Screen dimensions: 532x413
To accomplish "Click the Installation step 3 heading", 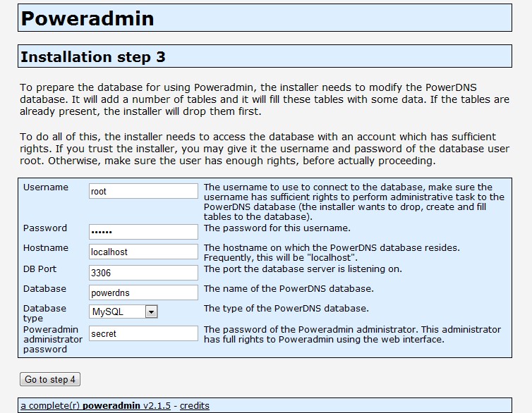I will click(x=93, y=56).
